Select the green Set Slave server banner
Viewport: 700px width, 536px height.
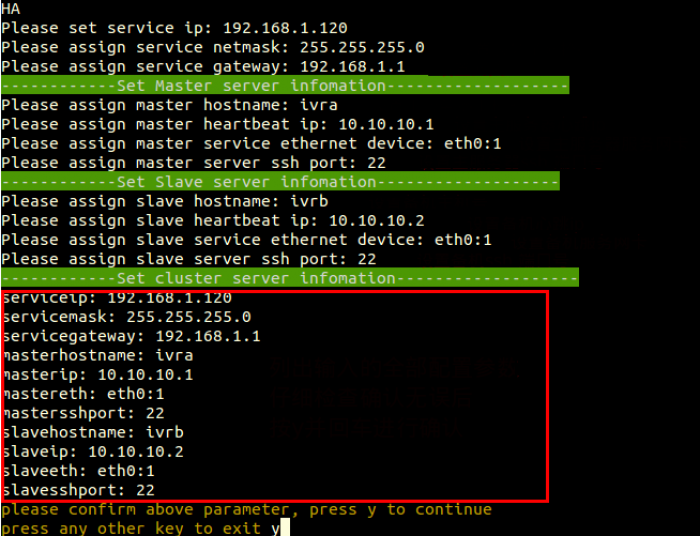[x=280, y=182]
